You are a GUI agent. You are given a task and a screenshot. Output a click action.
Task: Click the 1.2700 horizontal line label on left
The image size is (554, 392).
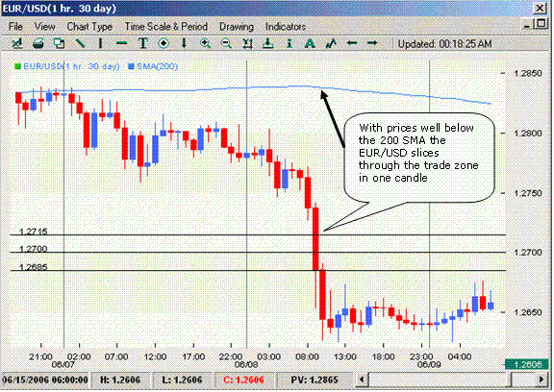pyautogui.click(x=34, y=249)
